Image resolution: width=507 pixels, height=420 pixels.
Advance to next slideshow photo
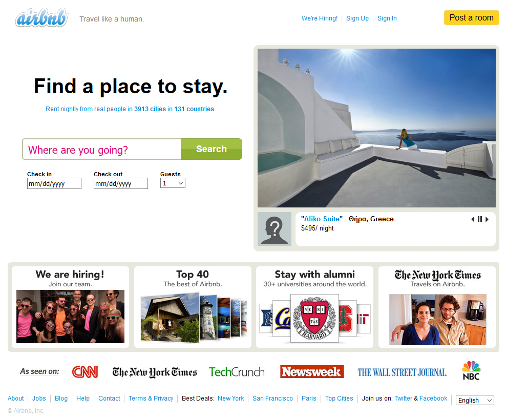(x=487, y=219)
